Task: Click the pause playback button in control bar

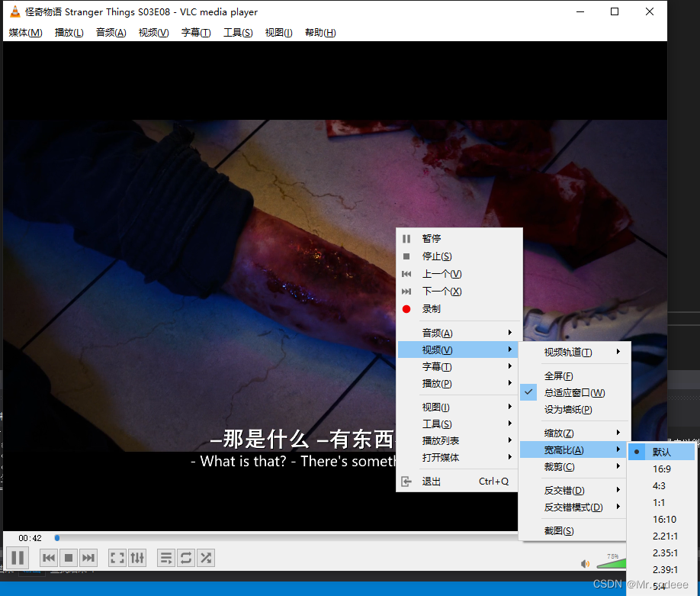Action: (18, 558)
